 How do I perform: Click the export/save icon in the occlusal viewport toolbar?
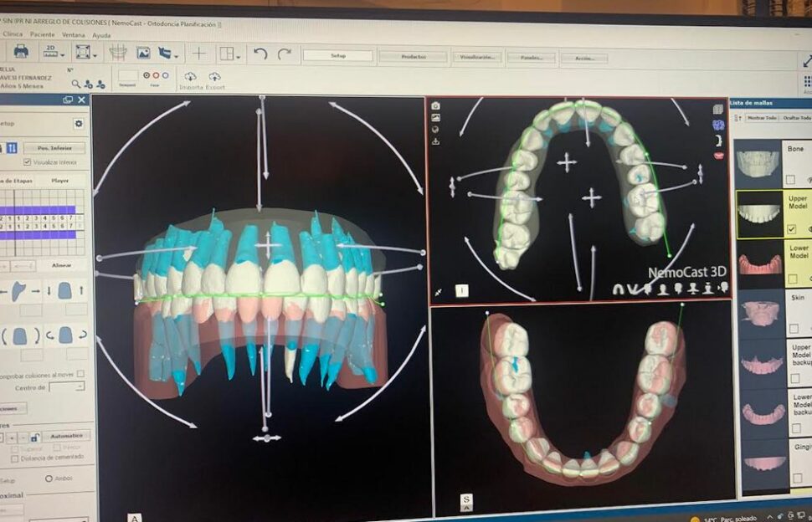coord(435,141)
